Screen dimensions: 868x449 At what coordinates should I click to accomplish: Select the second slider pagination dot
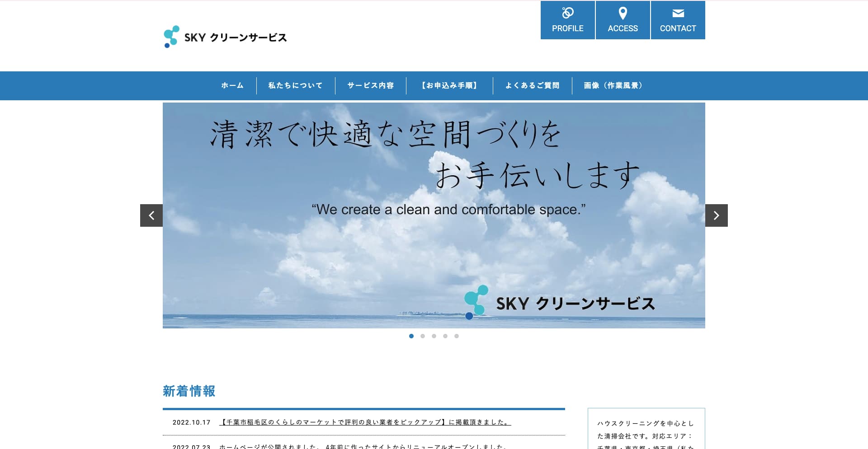coord(423,336)
